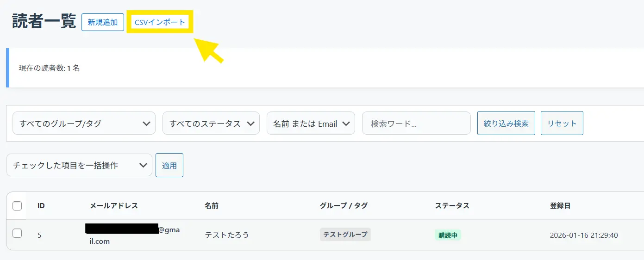Click the 新規追加 button
644x260 pixels.
tap(103, 22)
